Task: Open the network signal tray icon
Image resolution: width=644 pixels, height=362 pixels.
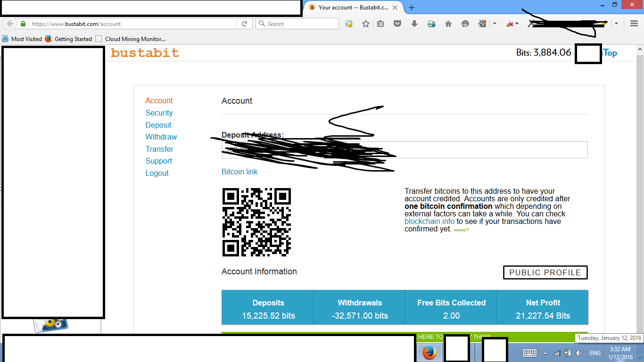Action: coord(557,353)
